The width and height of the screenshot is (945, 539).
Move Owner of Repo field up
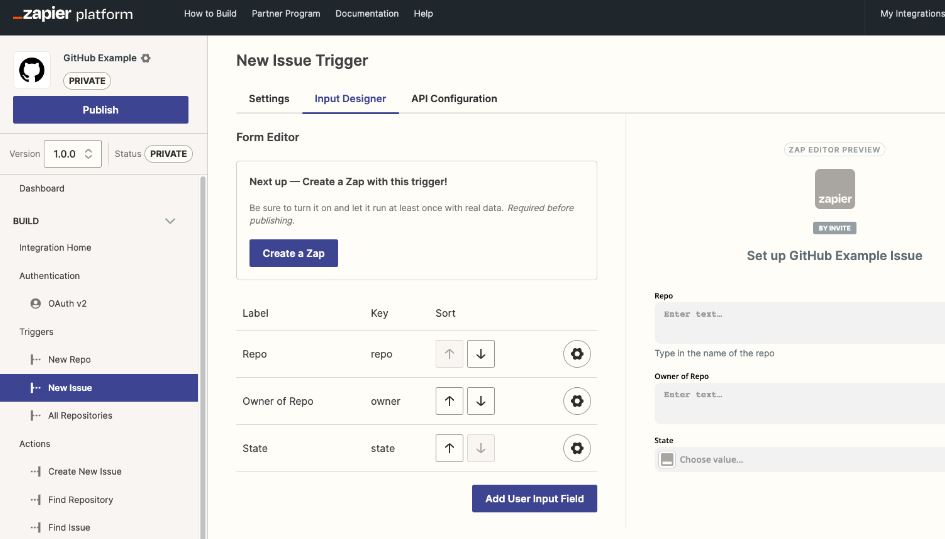449,401
